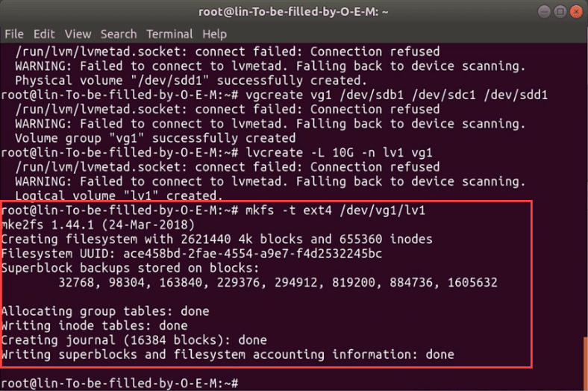
Task: Open the Help menu
Action: point(214,34)
